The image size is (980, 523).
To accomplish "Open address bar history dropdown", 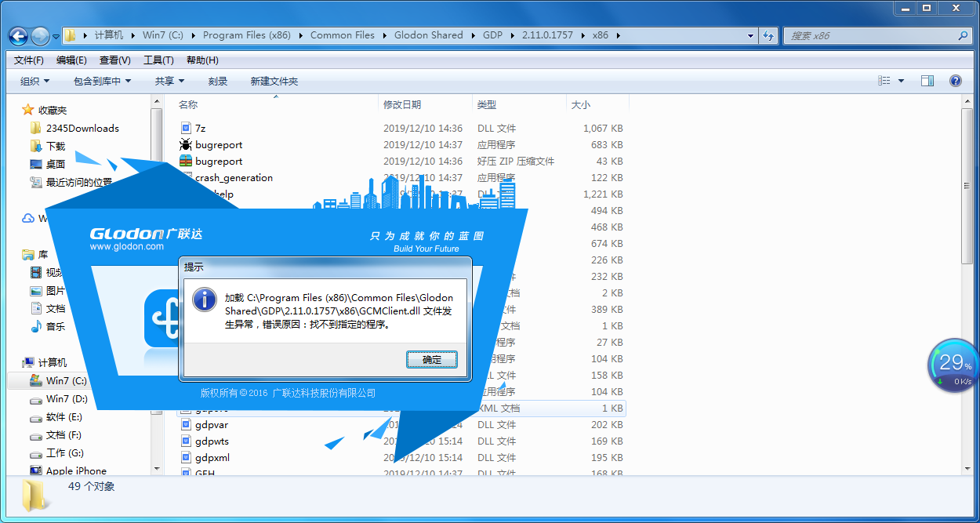I will [750, 35].
